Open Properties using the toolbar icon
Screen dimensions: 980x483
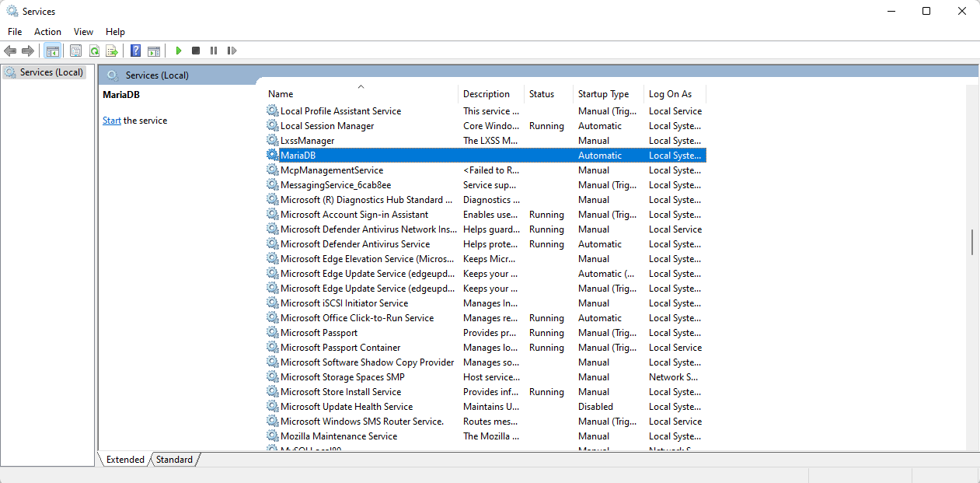[x=75, y=51]
